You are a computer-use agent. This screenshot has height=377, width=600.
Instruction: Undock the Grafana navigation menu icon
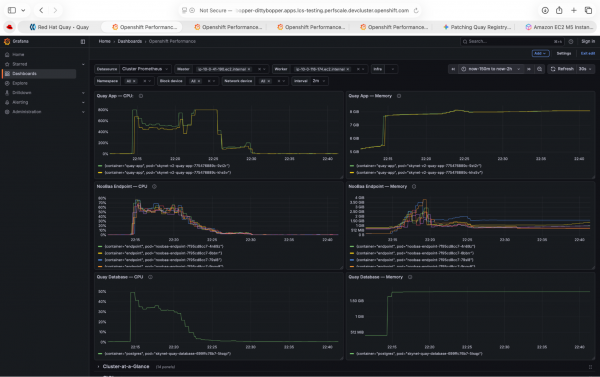pyautogui.click(x=83, y=41)
